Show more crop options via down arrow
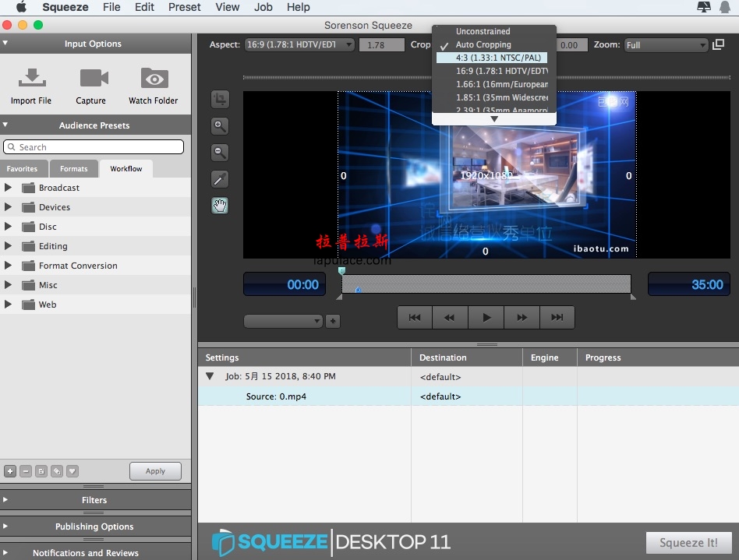Viewport: 739px width, 560px height. (x=494, y=119)
